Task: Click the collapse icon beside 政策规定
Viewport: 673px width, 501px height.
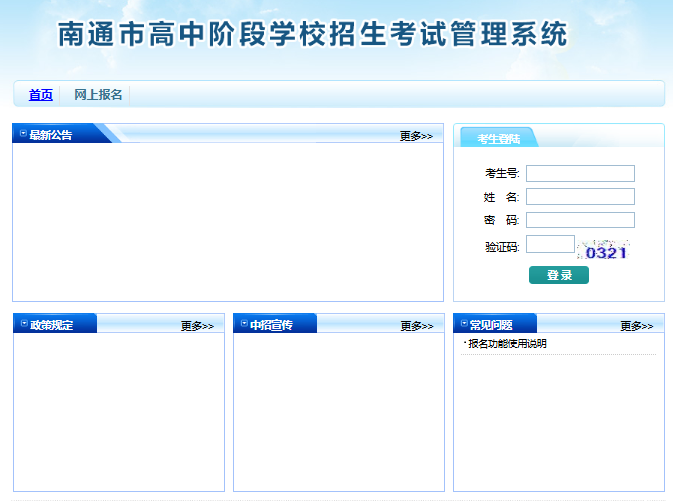Action: 24,323
